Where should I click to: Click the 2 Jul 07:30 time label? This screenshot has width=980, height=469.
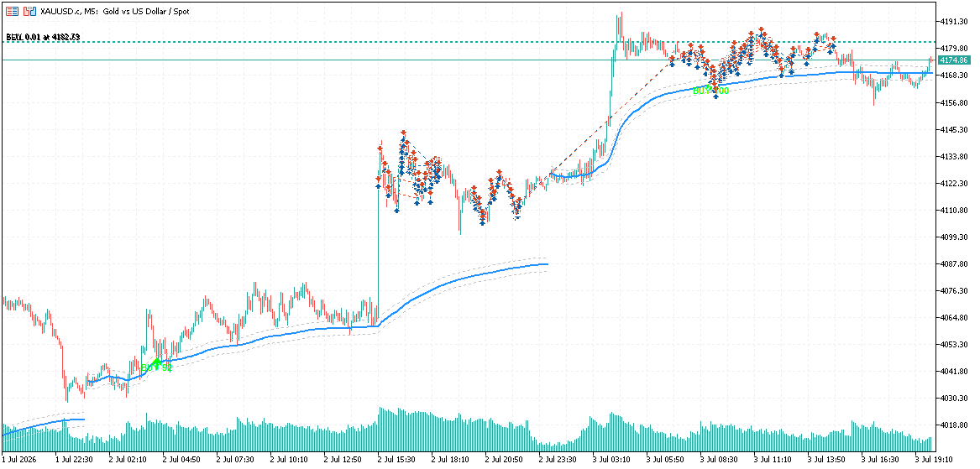coord(235,459)
